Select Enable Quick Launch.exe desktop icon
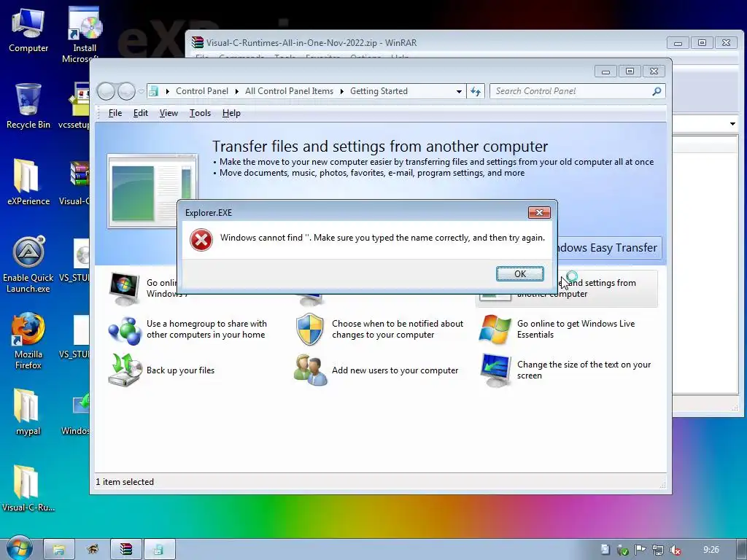This screenshot has width=747, height=560. click(x=28, y=265)
